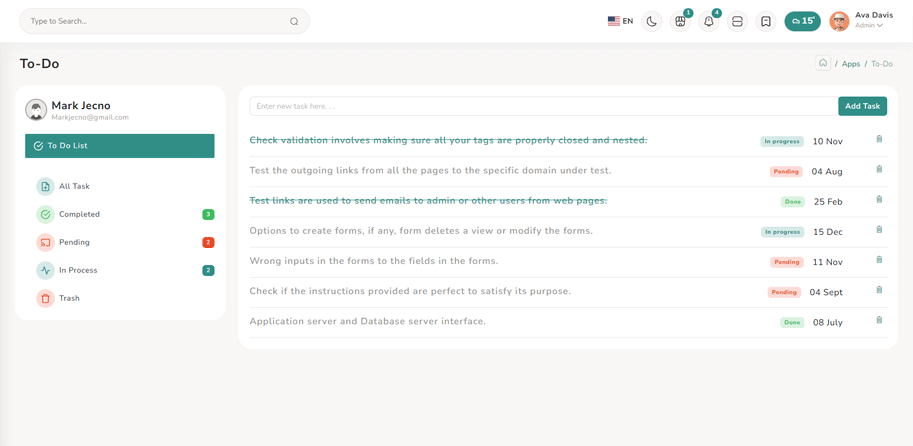Image resolution: width=913 pixels, height=446 pixels.
Task: Select Completed in the sidebar
Action: 79,214
